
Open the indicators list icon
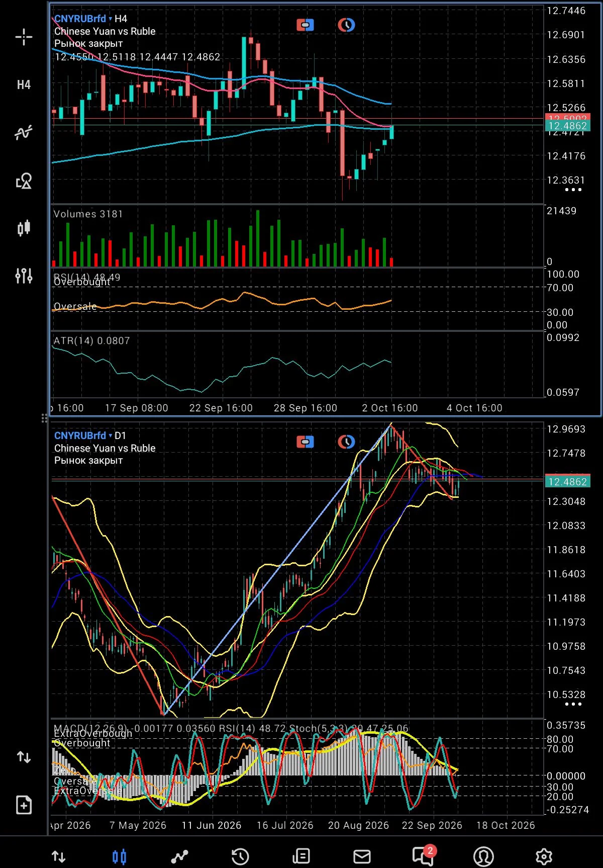pos(24,133)
